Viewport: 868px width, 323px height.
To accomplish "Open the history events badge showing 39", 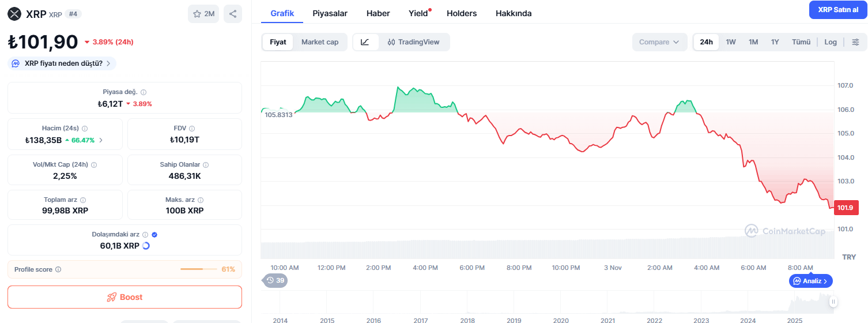I will click(x=275, y=280).
